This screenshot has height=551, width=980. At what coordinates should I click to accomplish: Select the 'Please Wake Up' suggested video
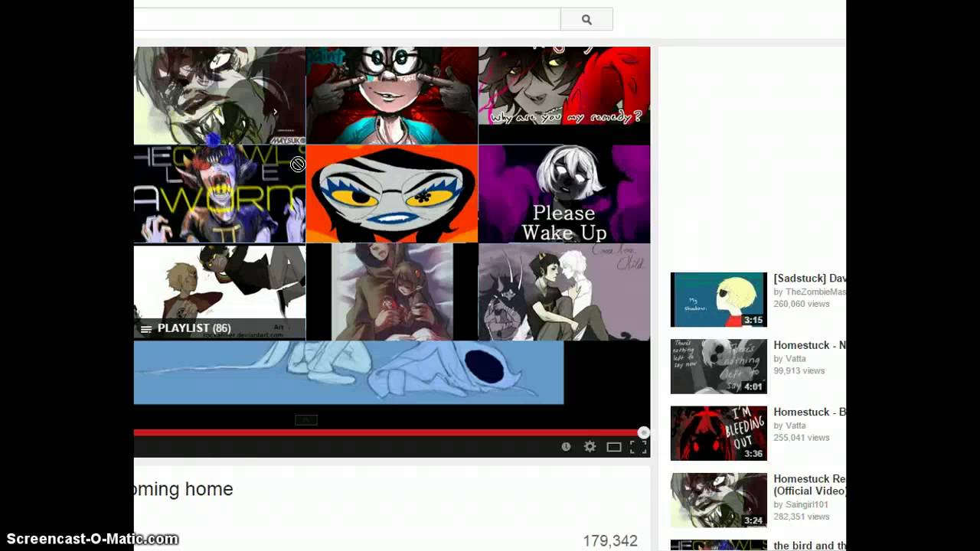click(x=564, y=194)
